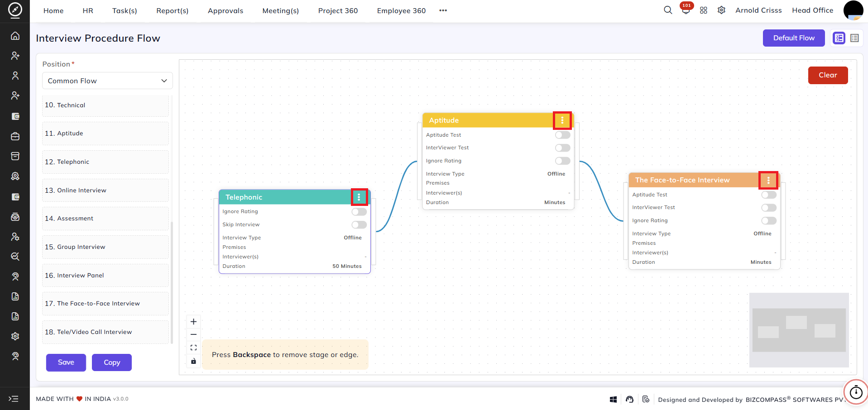Open three-dot menu of Aptitude stage
This screenshot has height=410, width=868.
click(x=562, y=120)
